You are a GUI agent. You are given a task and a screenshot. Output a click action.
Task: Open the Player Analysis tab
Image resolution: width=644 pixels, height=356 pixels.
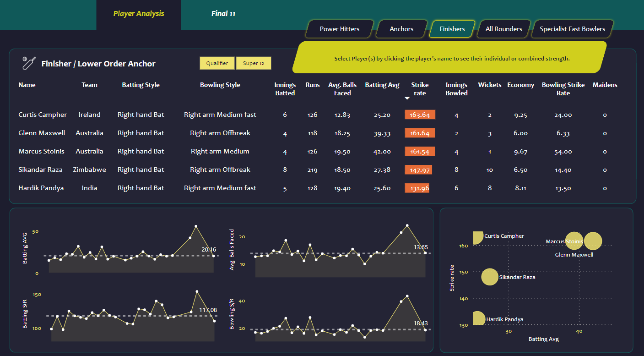click(139, 14)
